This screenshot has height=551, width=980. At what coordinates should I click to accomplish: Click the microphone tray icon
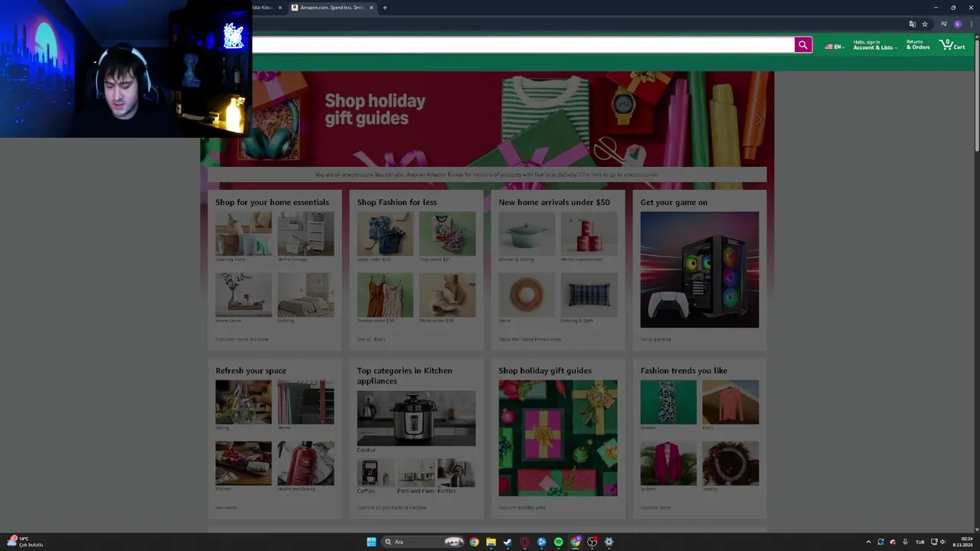[x=905, y=542]
